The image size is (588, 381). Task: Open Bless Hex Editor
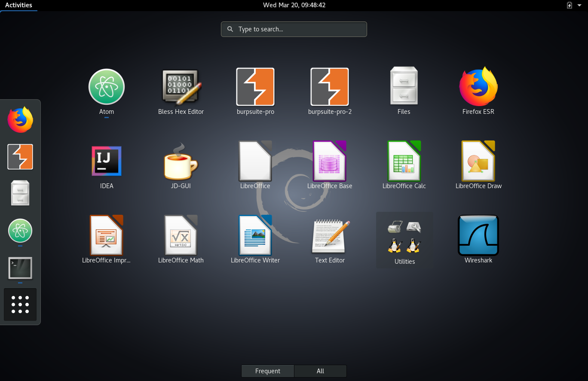(x=181, y=88)
